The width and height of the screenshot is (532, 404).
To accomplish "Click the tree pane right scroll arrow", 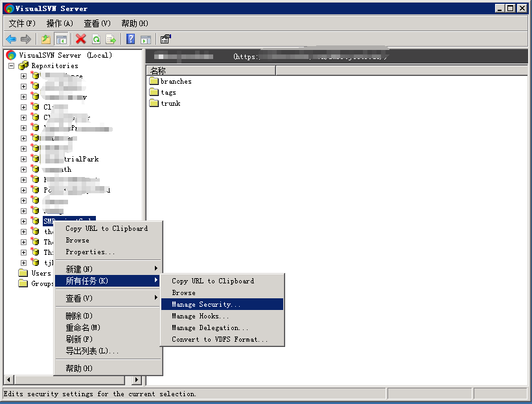I will [x=137, y=379].
